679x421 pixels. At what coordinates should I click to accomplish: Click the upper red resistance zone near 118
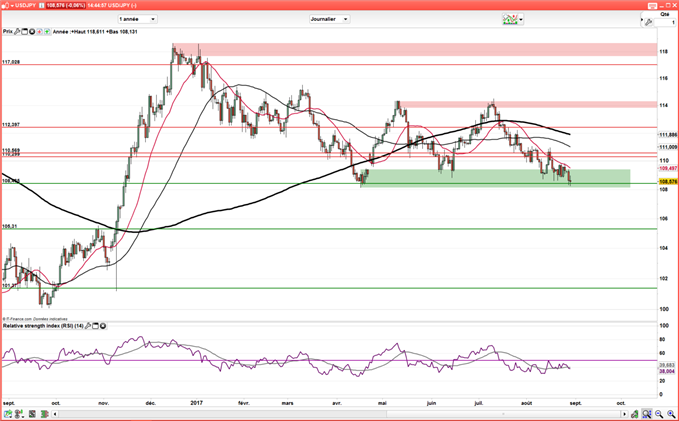point(415,49)
